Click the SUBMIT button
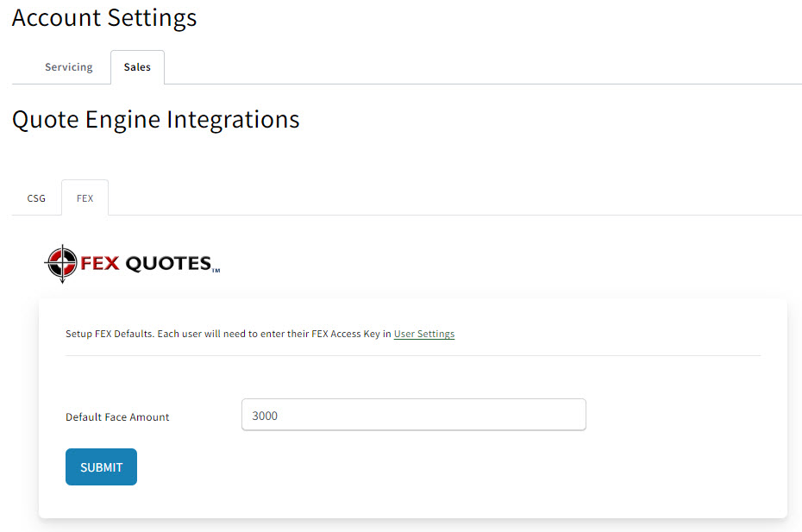Viewport: 802px width, 532px height. (101, 467)
